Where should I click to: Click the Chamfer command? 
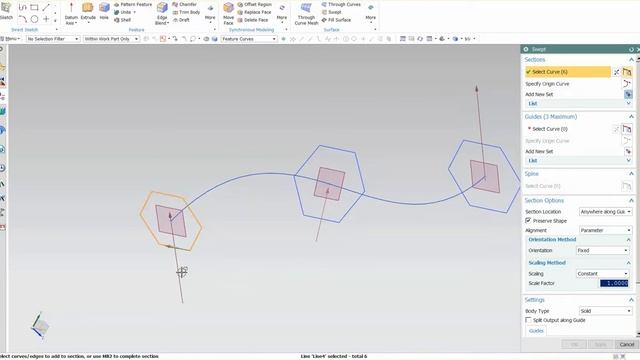(x=184, y=4)
